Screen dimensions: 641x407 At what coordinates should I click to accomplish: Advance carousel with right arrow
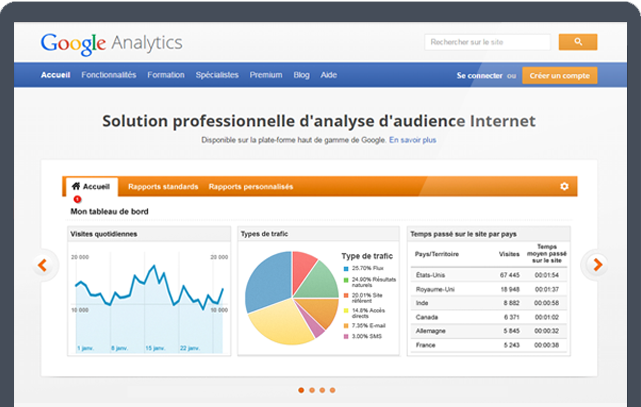pyautogui.click(x=596, y=265)
